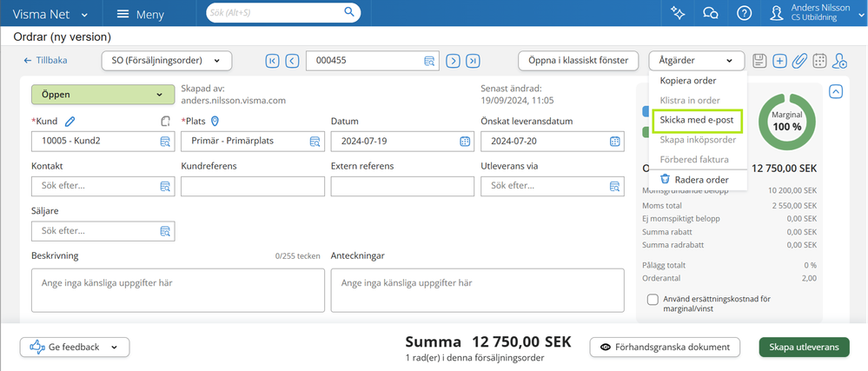Choose Förbered faktura in the menu
This screenshot has width=868, height=371.
(x=694, y=160)
